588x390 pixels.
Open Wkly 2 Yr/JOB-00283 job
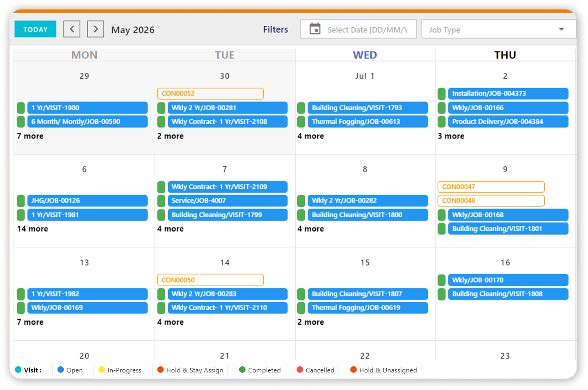[227, 294]
